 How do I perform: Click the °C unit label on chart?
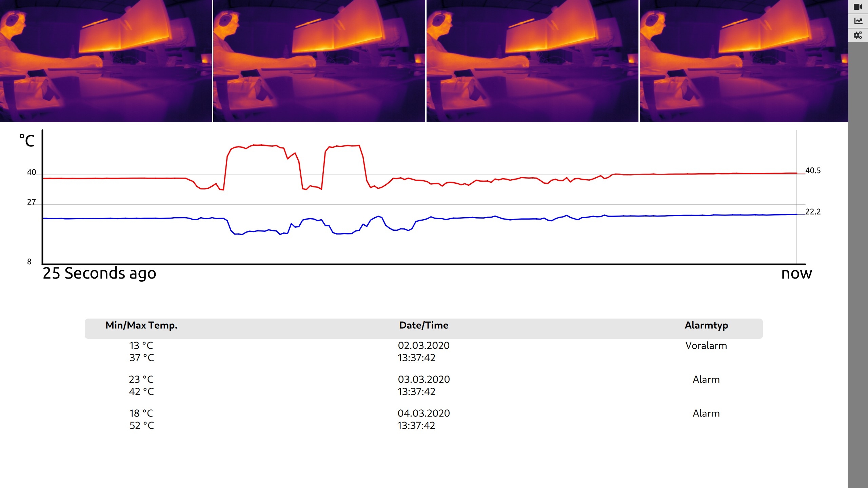coord(27,141)
